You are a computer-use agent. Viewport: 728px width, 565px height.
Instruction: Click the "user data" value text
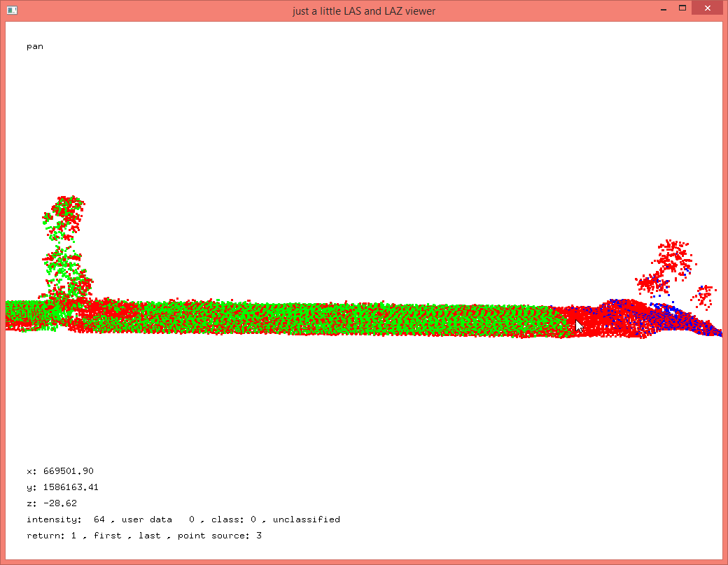point(157,519)
